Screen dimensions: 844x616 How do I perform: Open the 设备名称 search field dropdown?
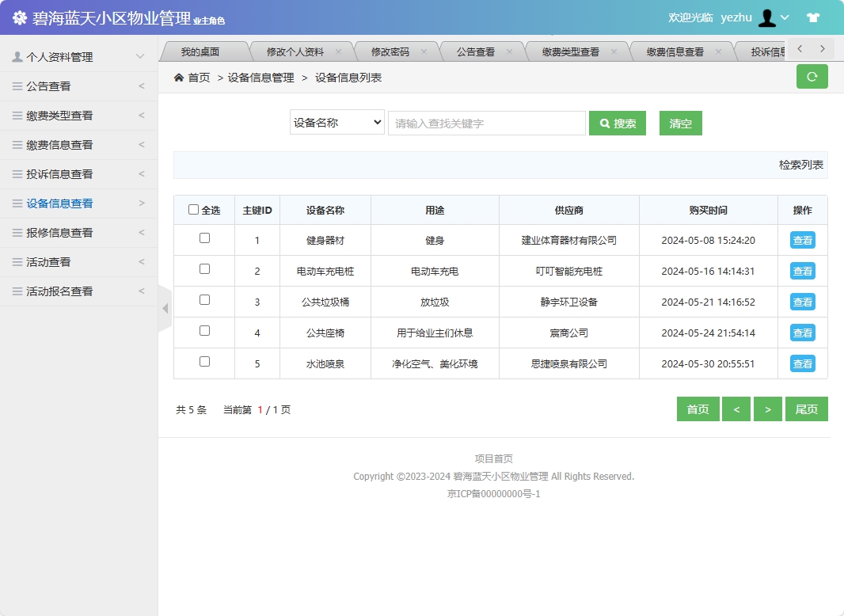pos(336,122)
